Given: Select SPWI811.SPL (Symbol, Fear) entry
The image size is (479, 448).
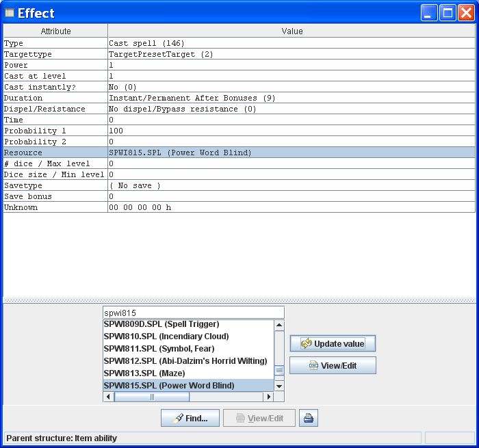Looking at the screenshot, I should tap(158, 349).
